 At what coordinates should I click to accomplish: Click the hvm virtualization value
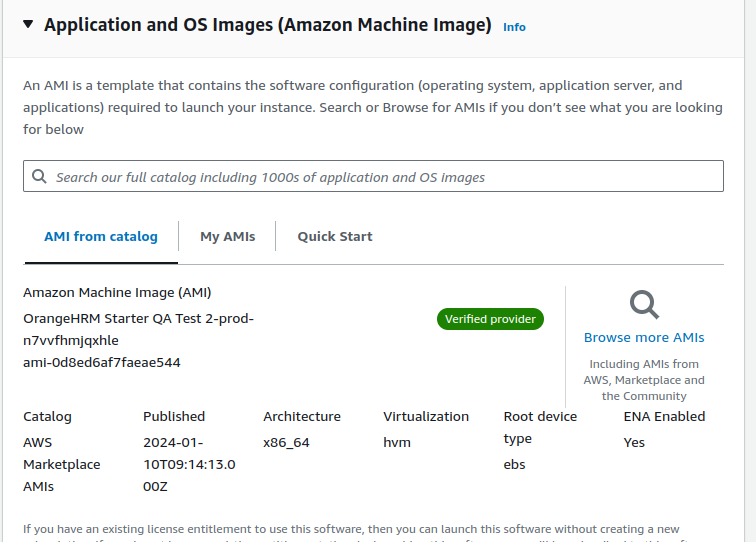point(397,443)
